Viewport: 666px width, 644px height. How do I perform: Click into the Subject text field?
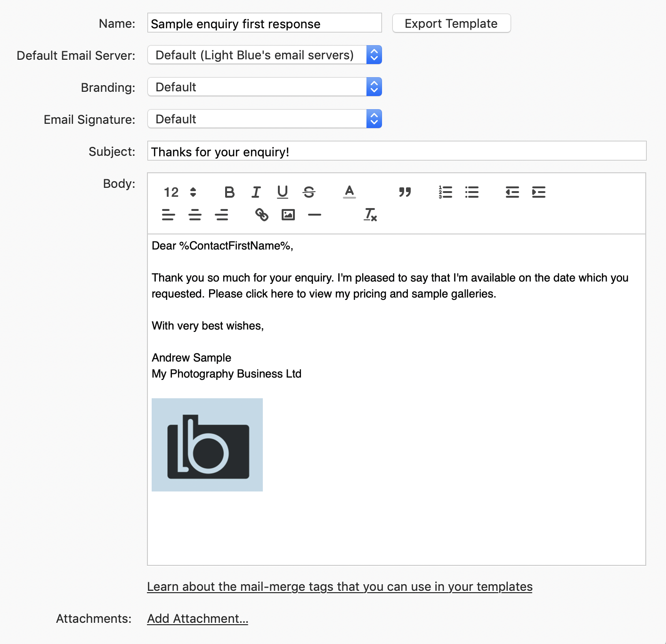(x=397, y=152)
